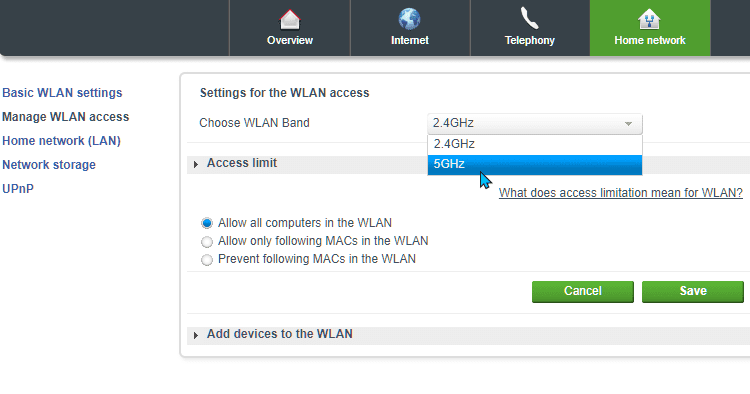Select Prevent following MACs in the WLAN
This screenshot has height=394, width=750.
coord(207,260)
